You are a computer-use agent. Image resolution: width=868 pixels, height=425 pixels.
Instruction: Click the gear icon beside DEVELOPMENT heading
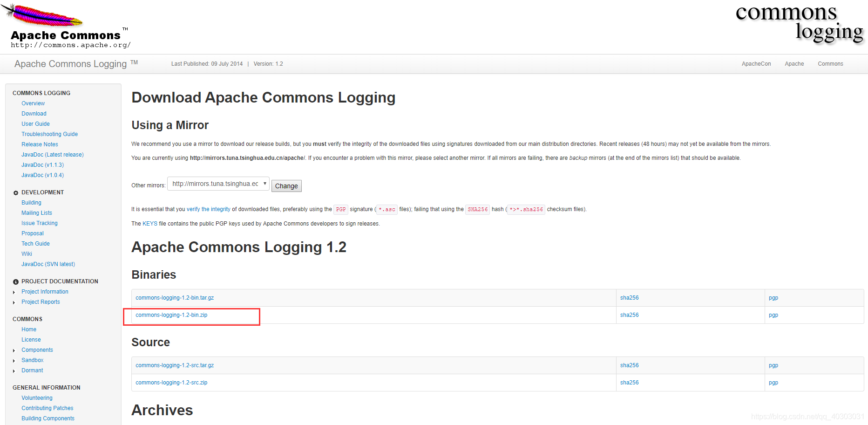pos(16,192)
